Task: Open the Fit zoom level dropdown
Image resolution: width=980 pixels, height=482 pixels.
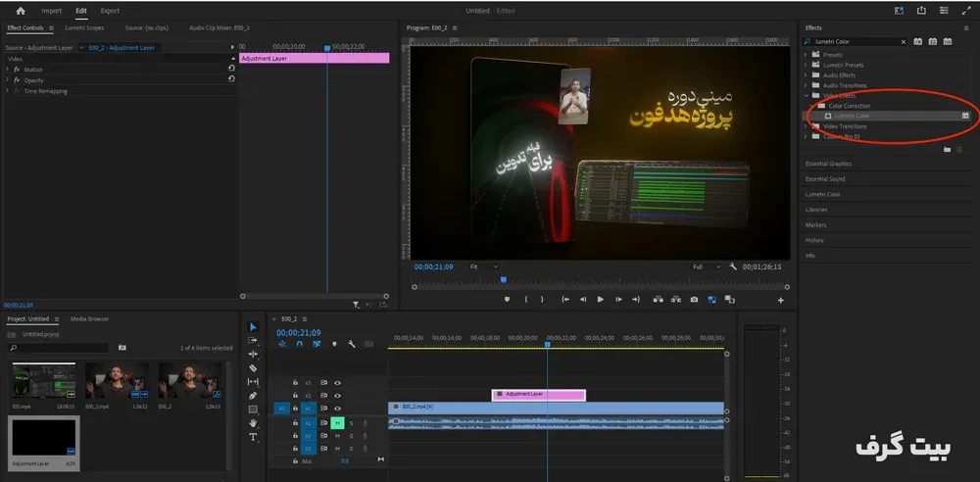Action: [x=484, y=266]
